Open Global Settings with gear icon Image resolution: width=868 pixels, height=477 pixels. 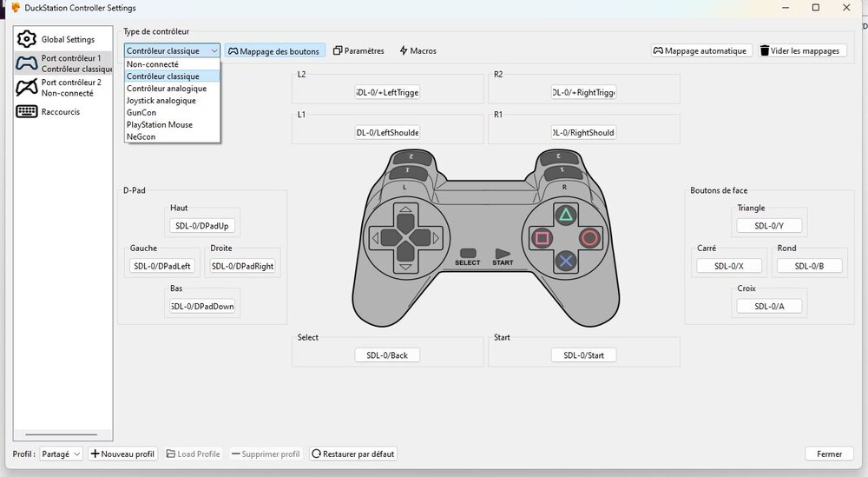click(x=62, y=39)
